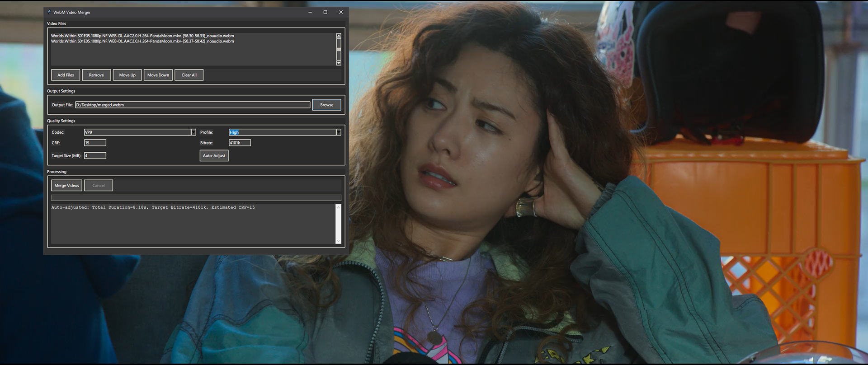Image resolution: width=868 pixels, height=365 pixels.
Task: Click the file list scroll up arrow
Action: 339,35
